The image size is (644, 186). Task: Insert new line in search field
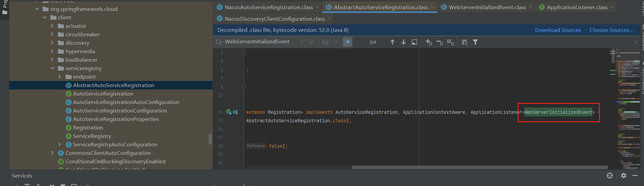pos(311,42)
